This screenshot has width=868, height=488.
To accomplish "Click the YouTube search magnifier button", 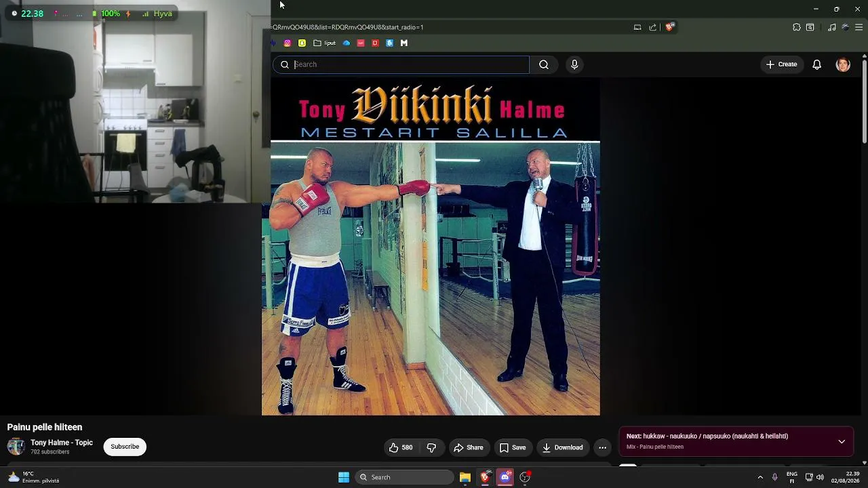I will (x=544, y=64).
